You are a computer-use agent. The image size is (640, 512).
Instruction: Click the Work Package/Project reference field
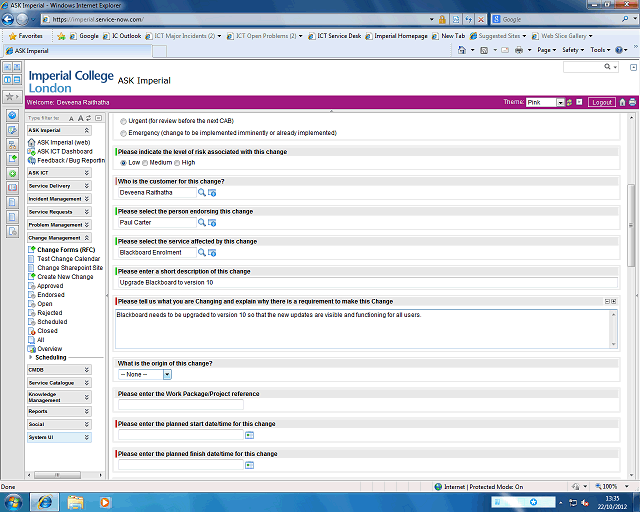point(180,405)
